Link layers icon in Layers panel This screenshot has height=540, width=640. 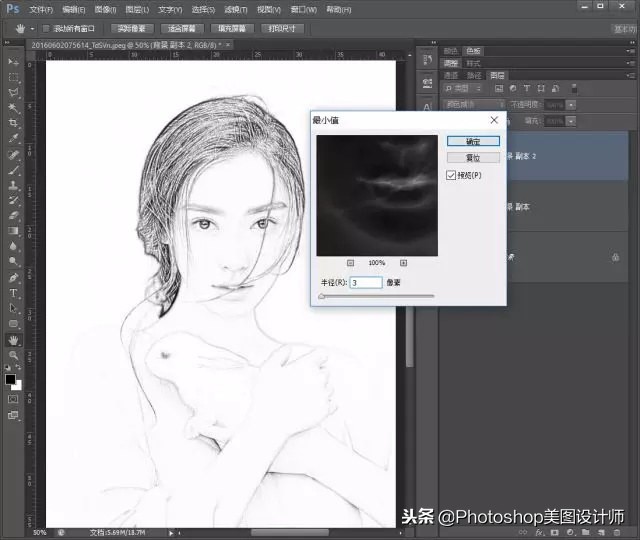(x=523, y=532)
